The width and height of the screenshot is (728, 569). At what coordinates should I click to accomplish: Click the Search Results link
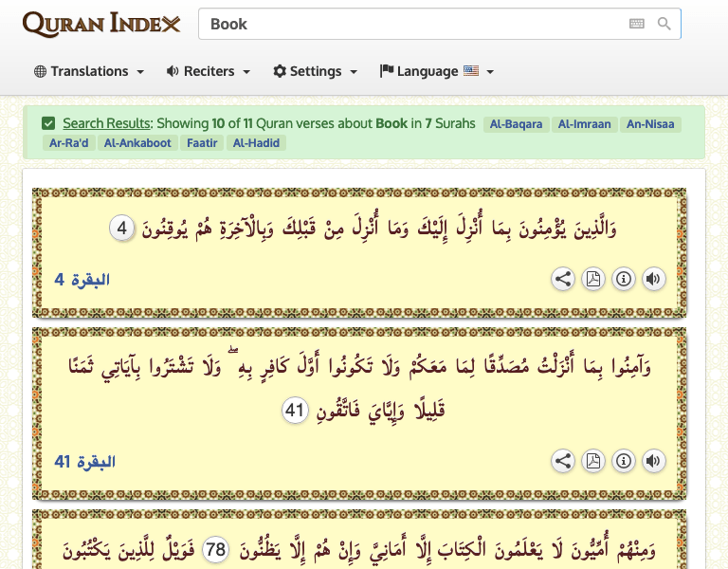pos(106,123)
